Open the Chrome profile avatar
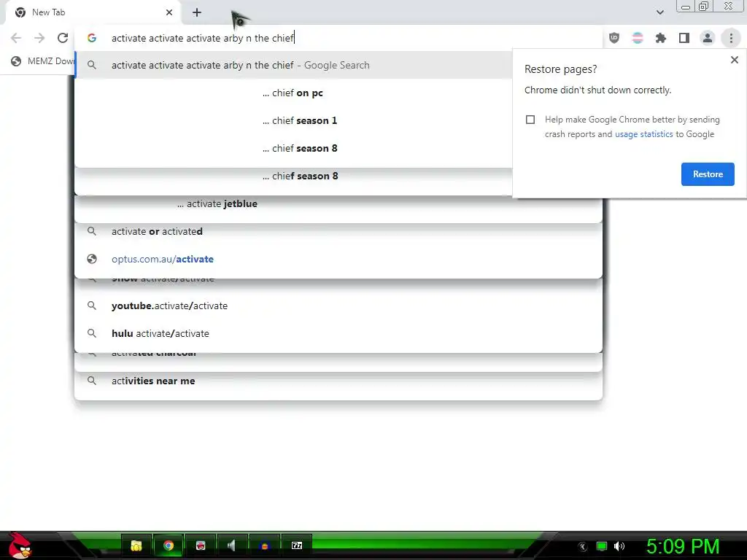The height and width of the screenshot is (560, 747). click(x=708, y=38)
